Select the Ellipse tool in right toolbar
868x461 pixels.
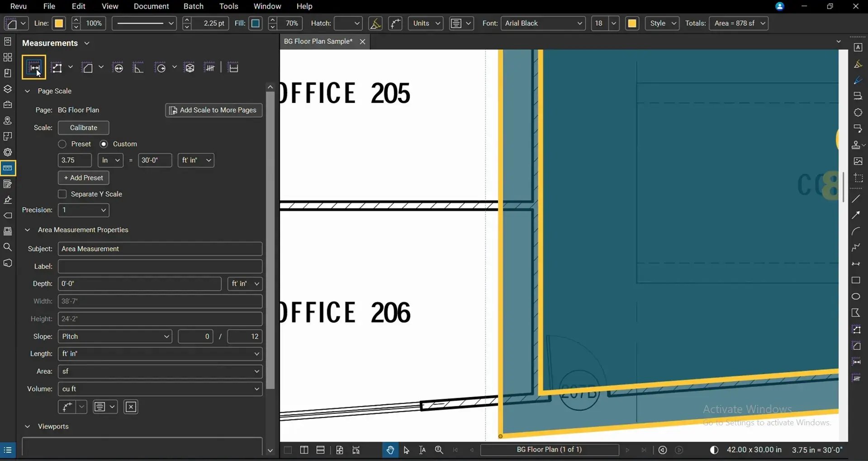pos(856,296)
